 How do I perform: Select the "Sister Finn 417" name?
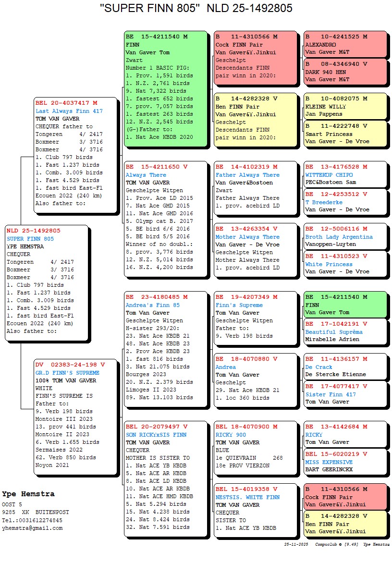(x=331, y=394)
